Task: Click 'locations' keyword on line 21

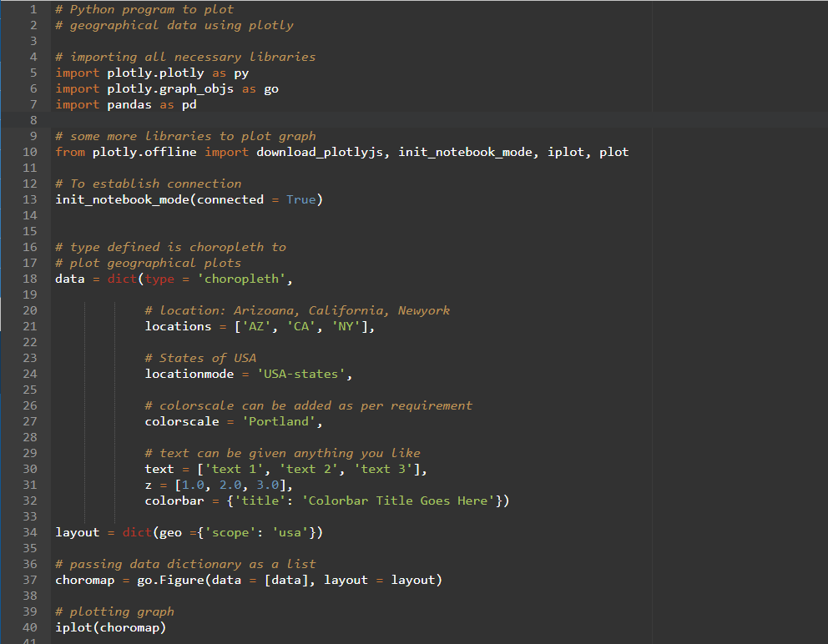Action: 178,326
